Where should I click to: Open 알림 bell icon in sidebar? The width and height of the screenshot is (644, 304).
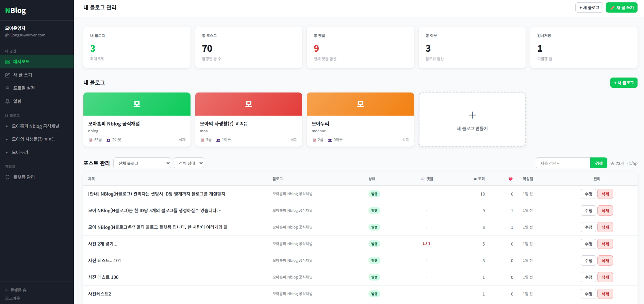click(x=7, y=101)
